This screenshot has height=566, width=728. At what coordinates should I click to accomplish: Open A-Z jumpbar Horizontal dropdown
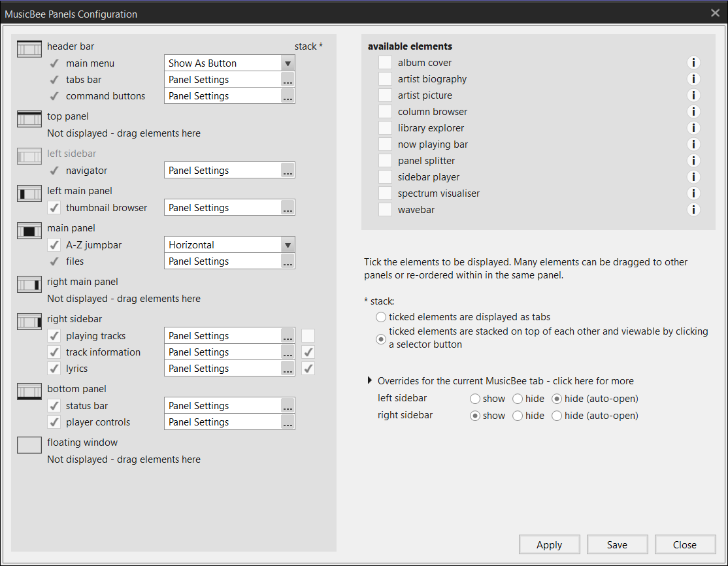288,244
